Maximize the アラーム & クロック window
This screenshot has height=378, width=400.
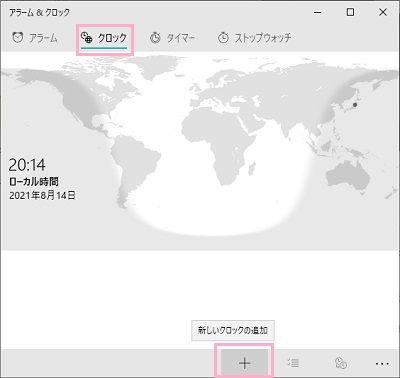[350, 12]
